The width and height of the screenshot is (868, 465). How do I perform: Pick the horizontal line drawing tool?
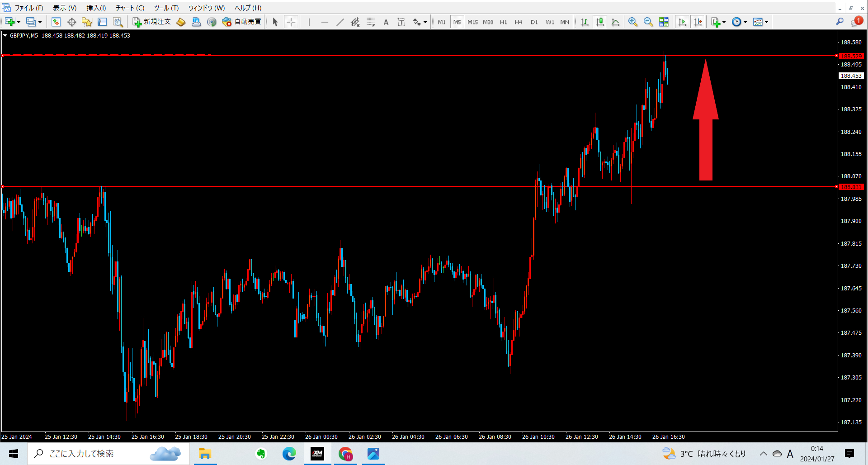point(325,22)
